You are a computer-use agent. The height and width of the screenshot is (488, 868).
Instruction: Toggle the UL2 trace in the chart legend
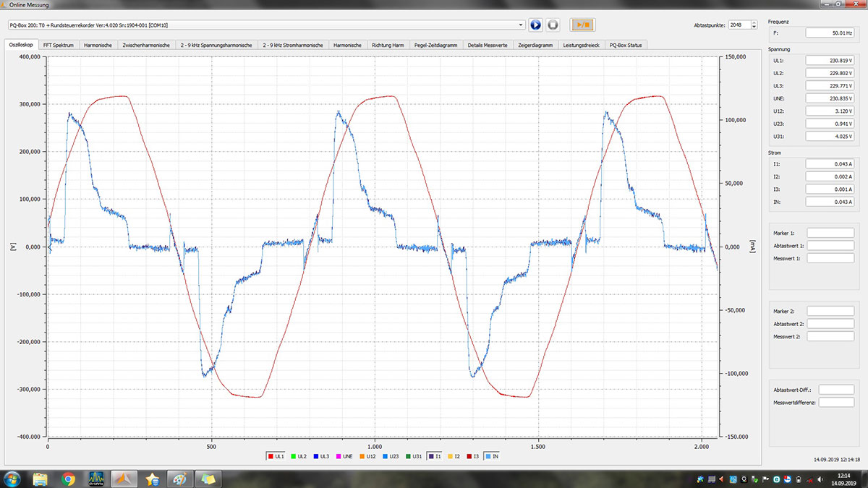pyautogui.click(x=299, y=456)
